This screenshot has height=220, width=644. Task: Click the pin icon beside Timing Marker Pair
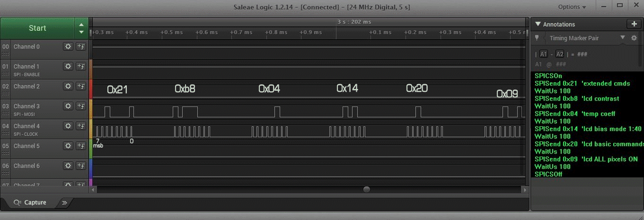click(x=537, y=38)
